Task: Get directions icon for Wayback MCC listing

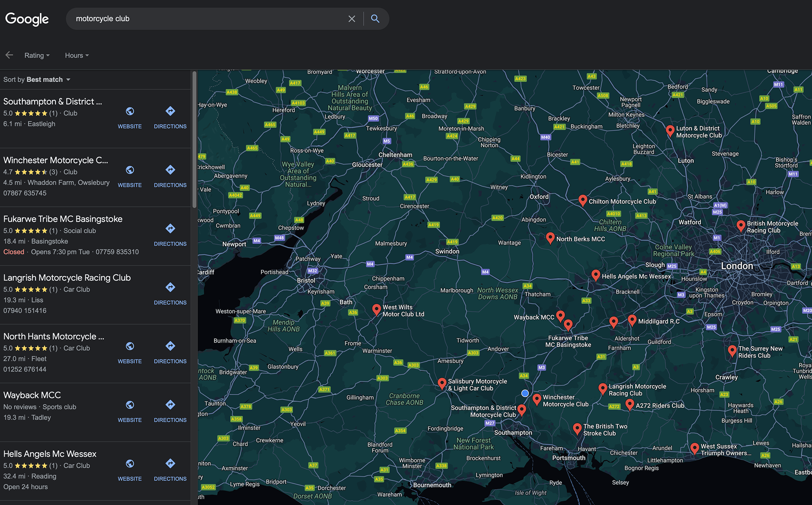Action: (x=170, y=405)
